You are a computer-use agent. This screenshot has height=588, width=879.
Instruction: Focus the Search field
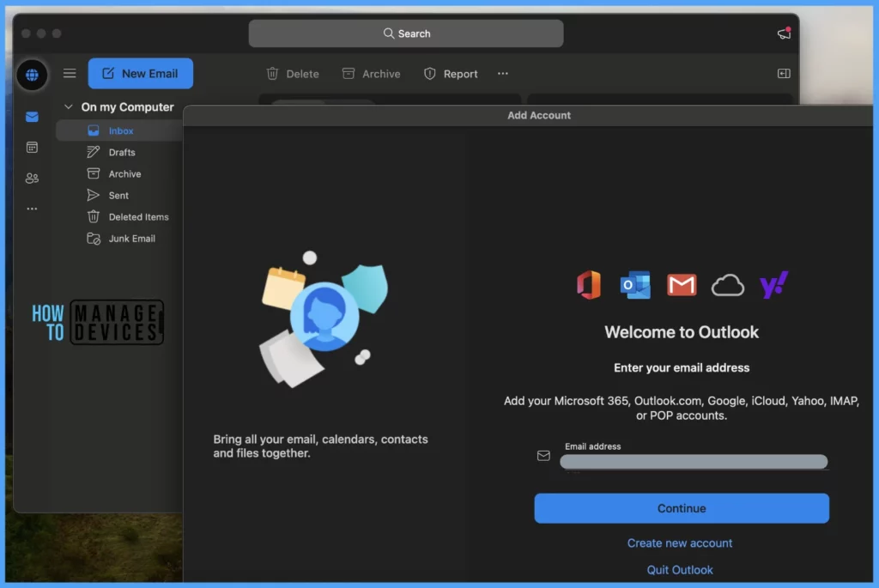click(x=406, y=33)
